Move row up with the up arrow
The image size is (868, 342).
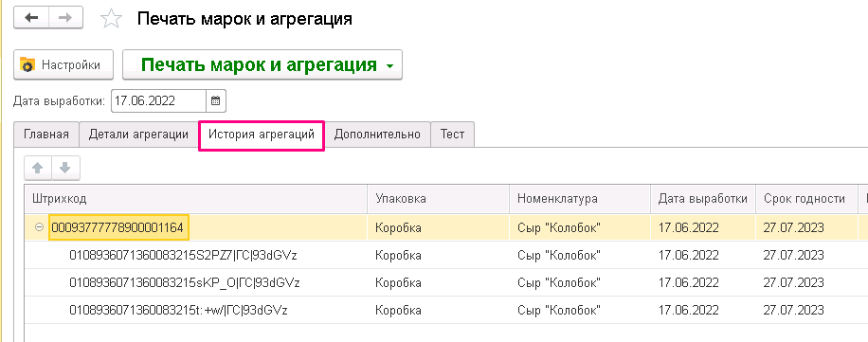pyautogui.click(x=38, y=169)
